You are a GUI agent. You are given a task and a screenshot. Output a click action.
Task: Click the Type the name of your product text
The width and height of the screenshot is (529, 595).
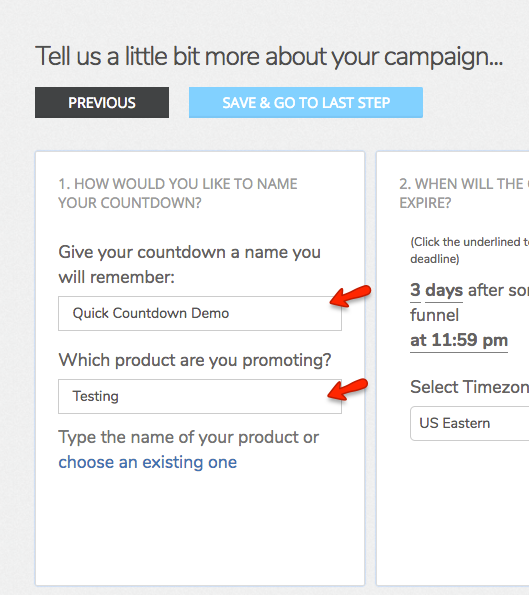tap(189, 437)
